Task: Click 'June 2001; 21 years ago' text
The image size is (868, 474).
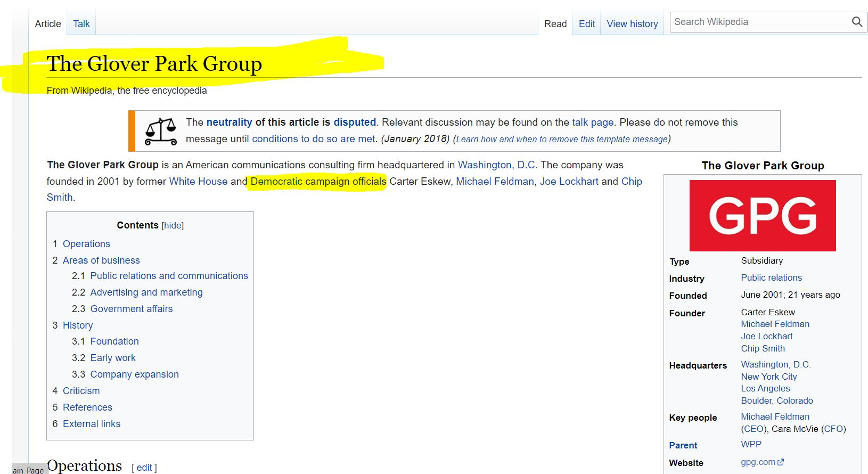Action: pos(790,295)
